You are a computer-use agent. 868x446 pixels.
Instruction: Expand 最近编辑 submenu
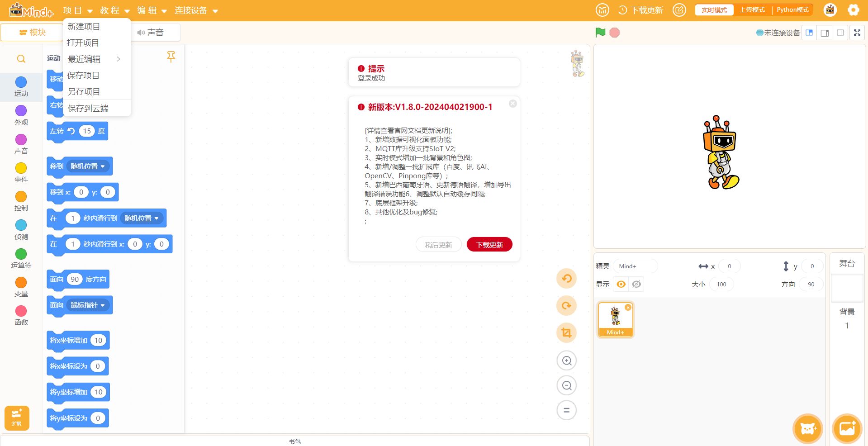[x=97, y=59]
